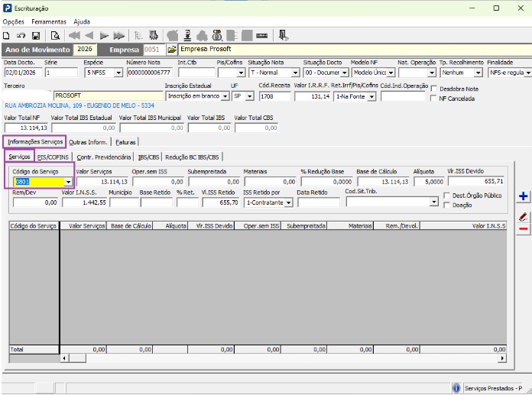Expand the ISS Retido por dropdown

coord(288,202)
